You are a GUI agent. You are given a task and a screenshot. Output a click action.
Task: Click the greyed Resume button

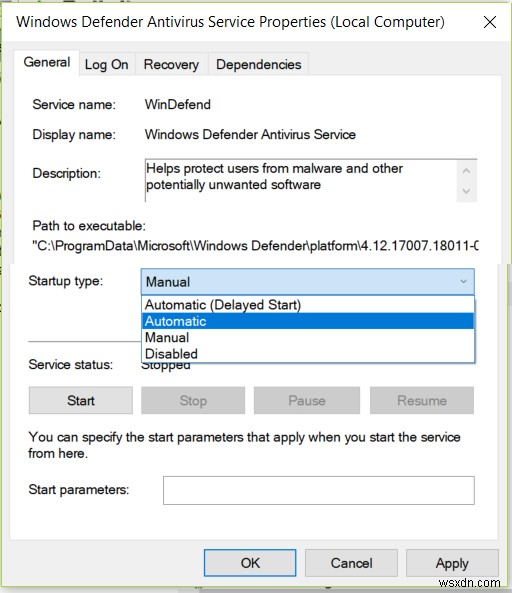point(422,400)
